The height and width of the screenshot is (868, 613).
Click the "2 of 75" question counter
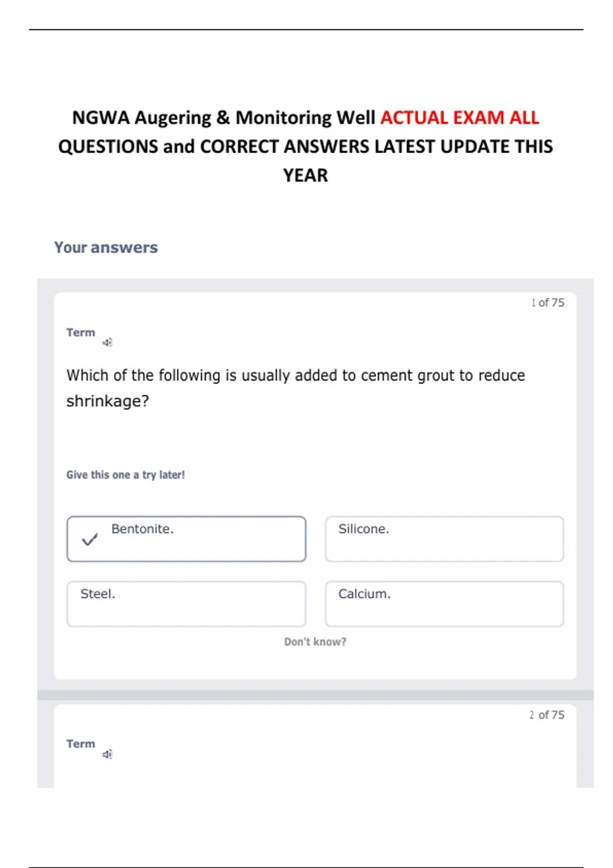547,715
